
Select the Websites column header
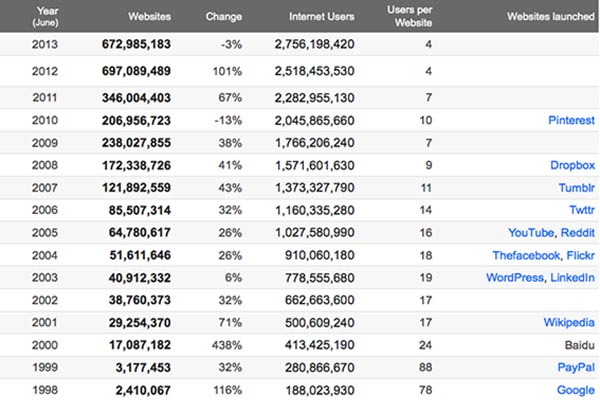pyautogui.click(x=149, y=16)
